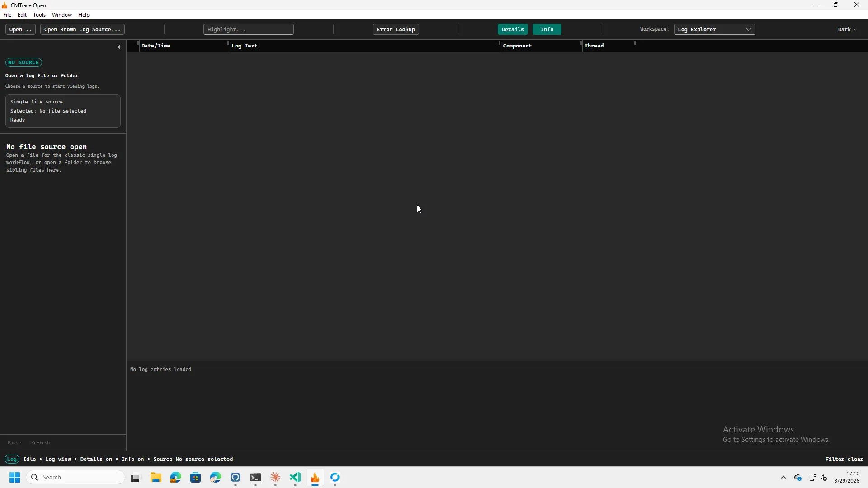Clear filters via the Filter clear link
The height and width of the screenshot is (488, 868).
coord(844,459)
